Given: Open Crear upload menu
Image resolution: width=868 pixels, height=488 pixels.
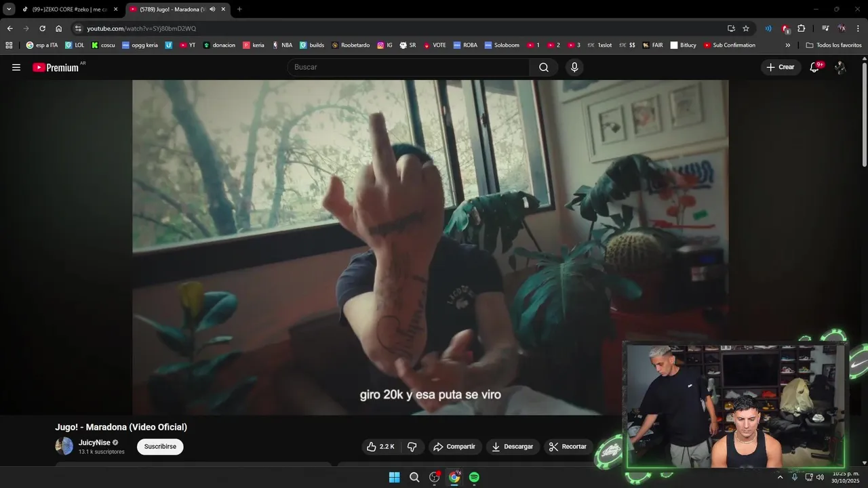Looking at the screenshot, I should click(781, 67).
